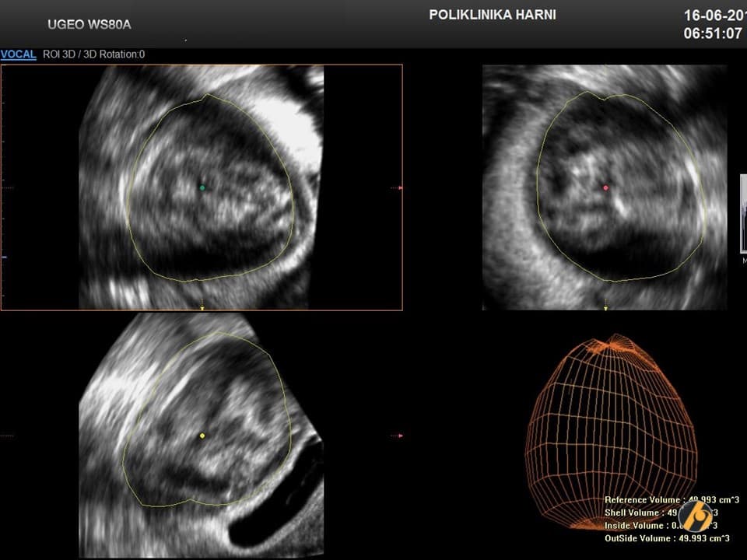Viewport: 747px width, 560px height.
Task: Click blue depth marker on left ruler
Action: pos(4,257)
